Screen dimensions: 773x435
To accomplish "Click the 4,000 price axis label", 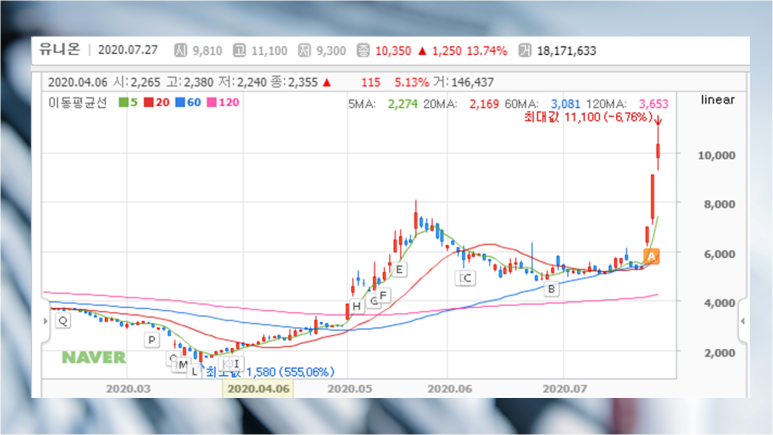I will click(719, 303).
